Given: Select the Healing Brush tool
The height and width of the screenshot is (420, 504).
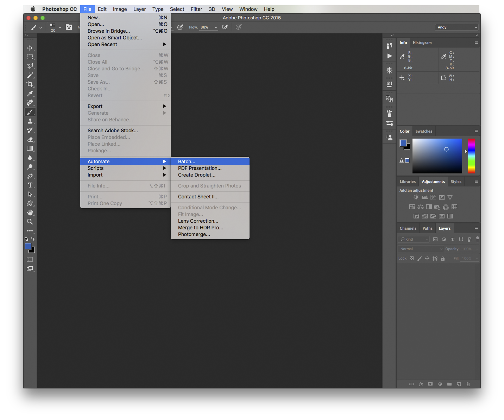Looking at the screenshot, I should click(x=30, y=103).
